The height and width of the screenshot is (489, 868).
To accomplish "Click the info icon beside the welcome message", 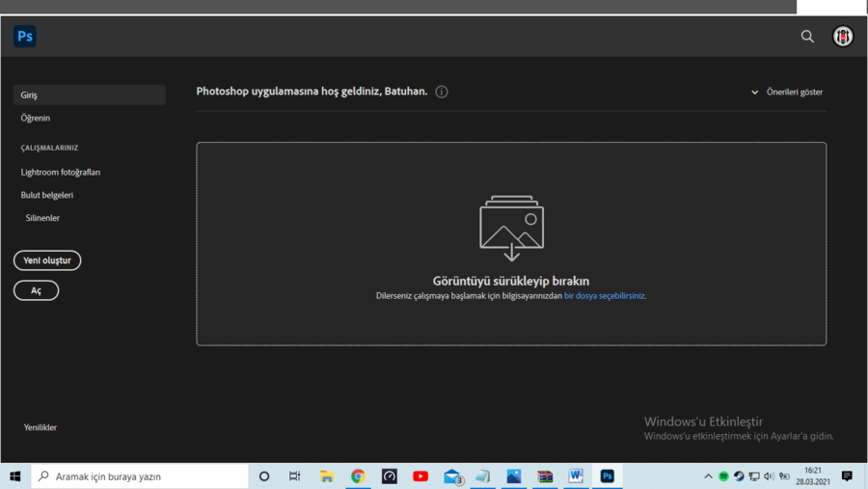I will pyautogui.click(x=441, y=92).
